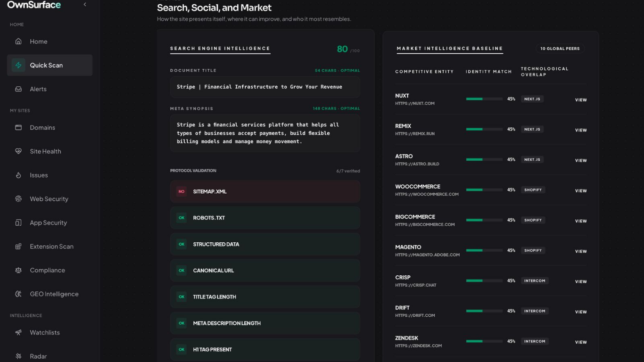Click VIEW for the Nuxt competitor
644x362 pixels.
click(x=581, y=100)
